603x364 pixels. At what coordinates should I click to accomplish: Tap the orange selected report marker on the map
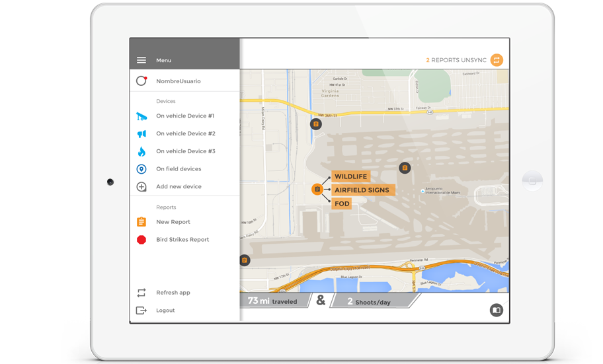pos(317,190)
